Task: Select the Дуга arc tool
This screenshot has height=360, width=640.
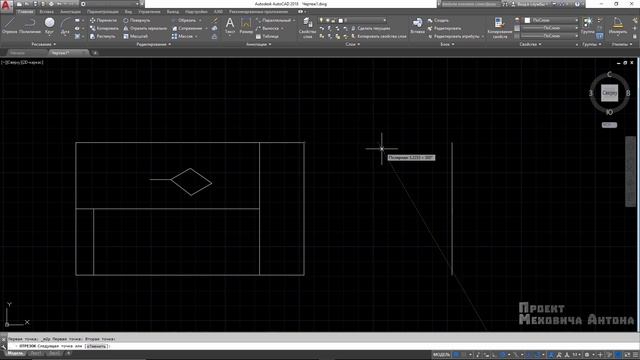Action: pos(65,26)
